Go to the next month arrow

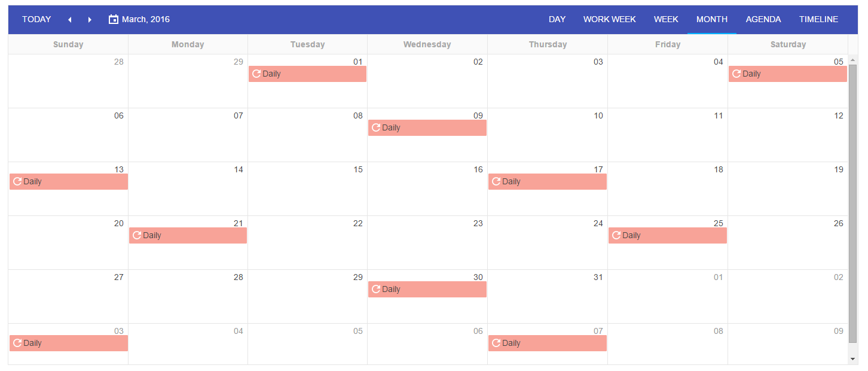pyautogui.click(x=90, y=20)
